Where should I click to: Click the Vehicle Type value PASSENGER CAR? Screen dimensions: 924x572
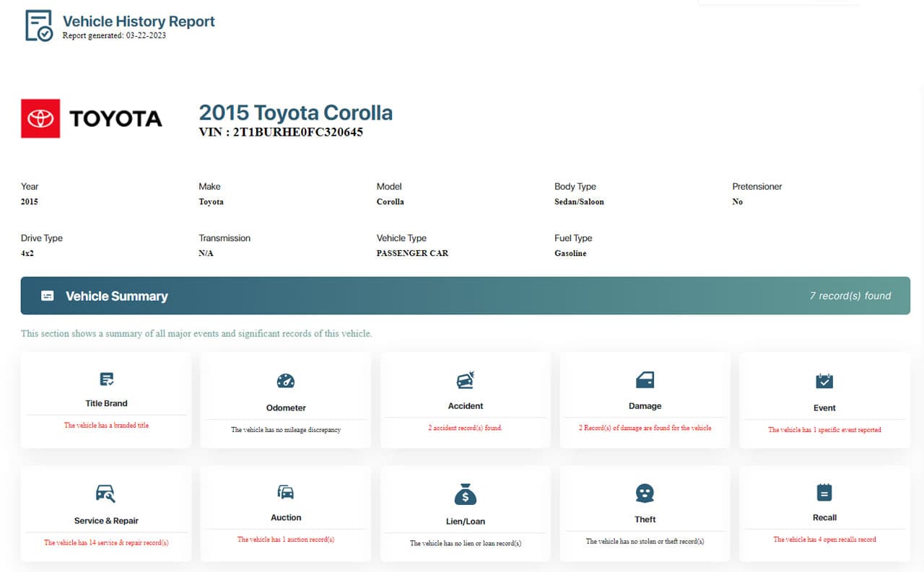[x=412, y=254]
